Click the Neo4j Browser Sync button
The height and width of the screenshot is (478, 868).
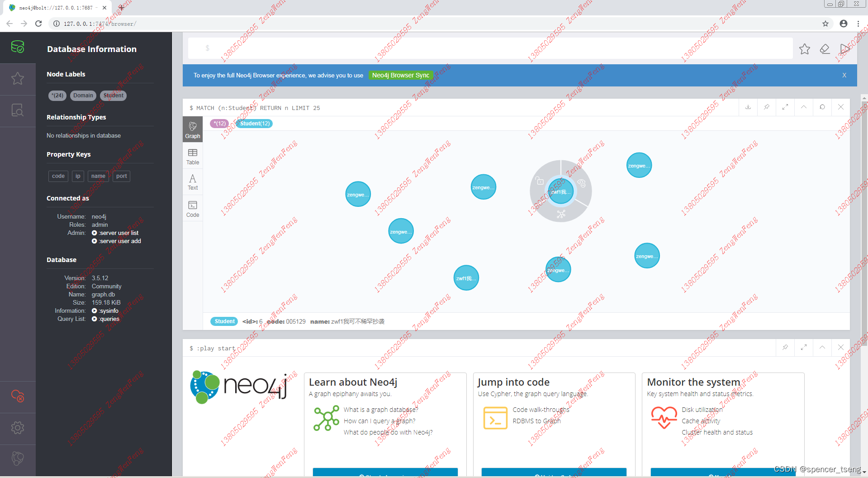click(401, 75)
